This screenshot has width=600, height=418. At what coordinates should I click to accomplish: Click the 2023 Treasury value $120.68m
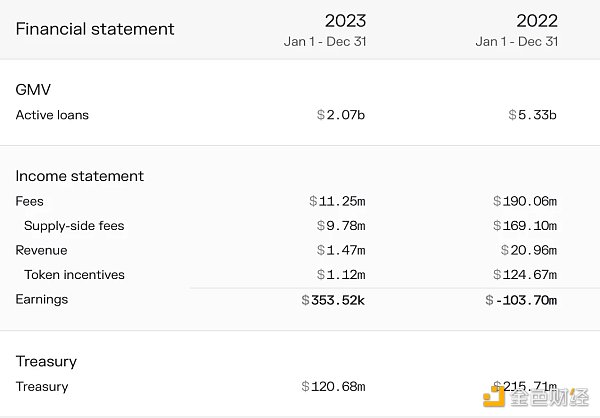pyautogui.click(x=333, y=386)
